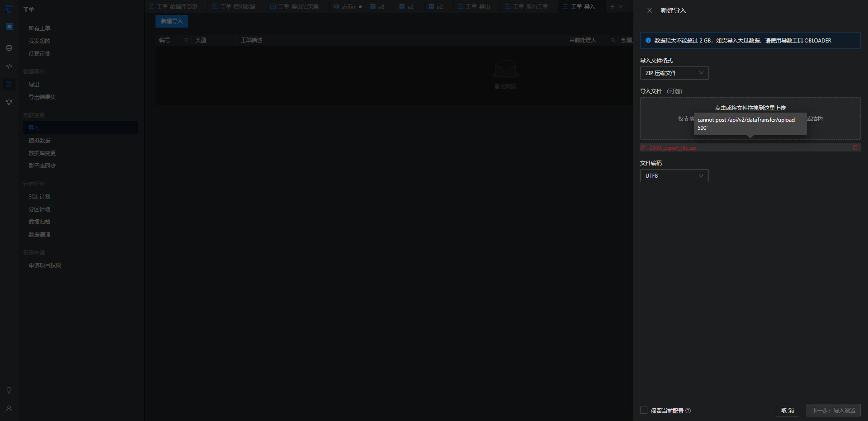Viewport: 868px width, 421px height.
Task: Check the 保留当前配置 checkbox
Action: click(644, 410)
